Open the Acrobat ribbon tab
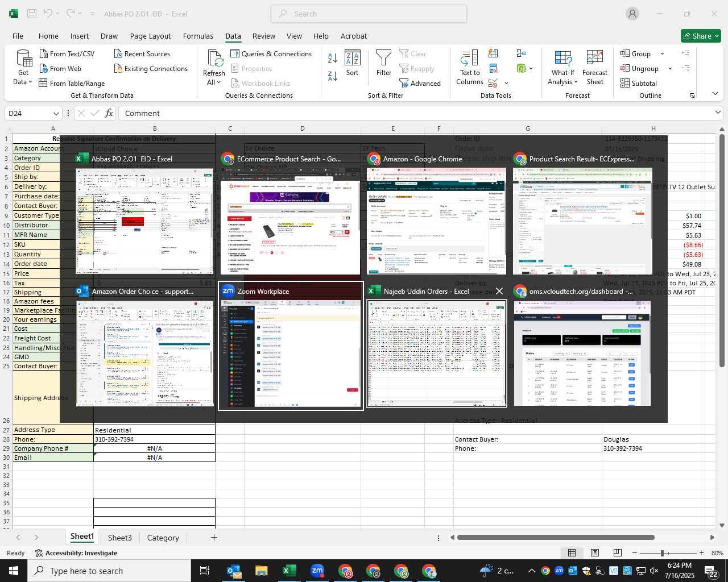The height and width of the screenshot is (582, 728). pyautogui.click(x=354, y=36)
